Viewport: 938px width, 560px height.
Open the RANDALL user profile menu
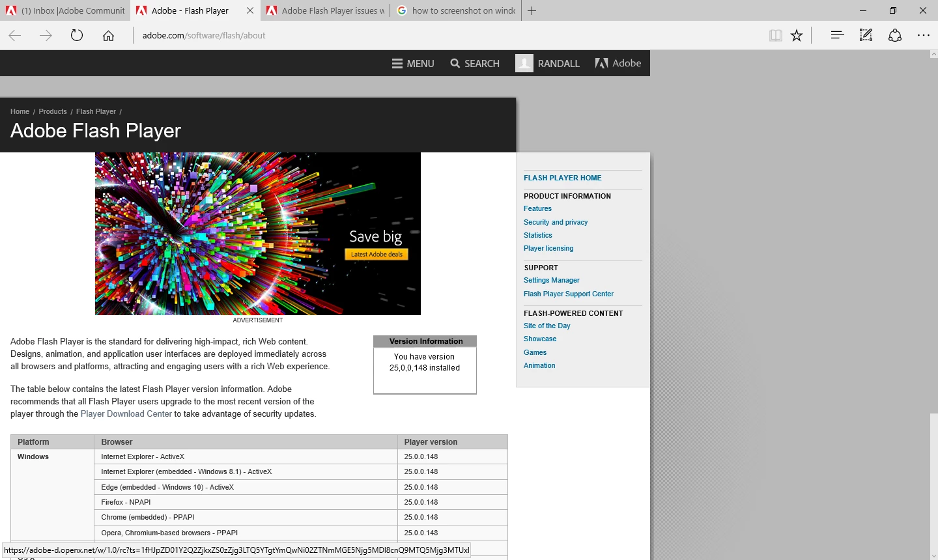pos(547,63)
